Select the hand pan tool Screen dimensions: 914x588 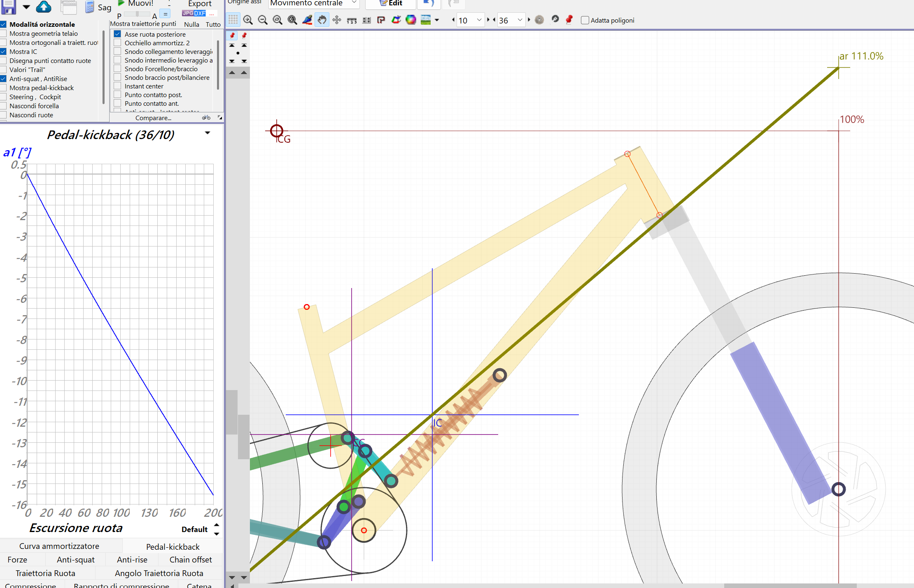(x=322, y=20)
